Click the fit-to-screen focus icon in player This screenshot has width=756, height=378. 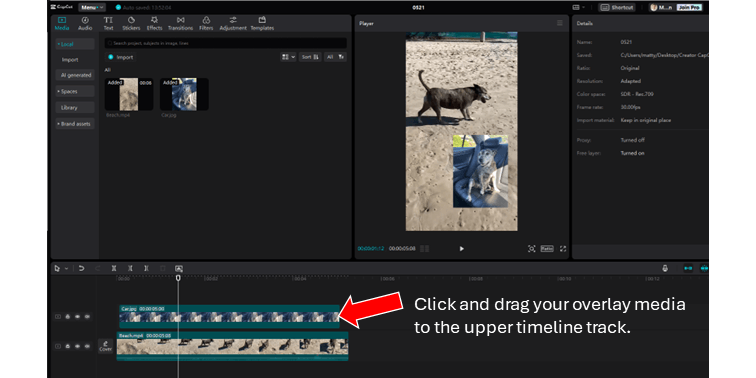point(531,249)
